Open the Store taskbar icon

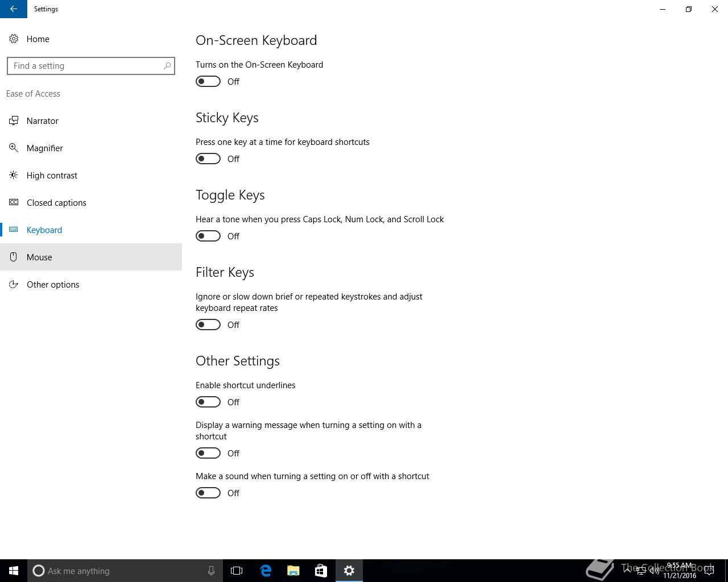(x=321, y=571)
